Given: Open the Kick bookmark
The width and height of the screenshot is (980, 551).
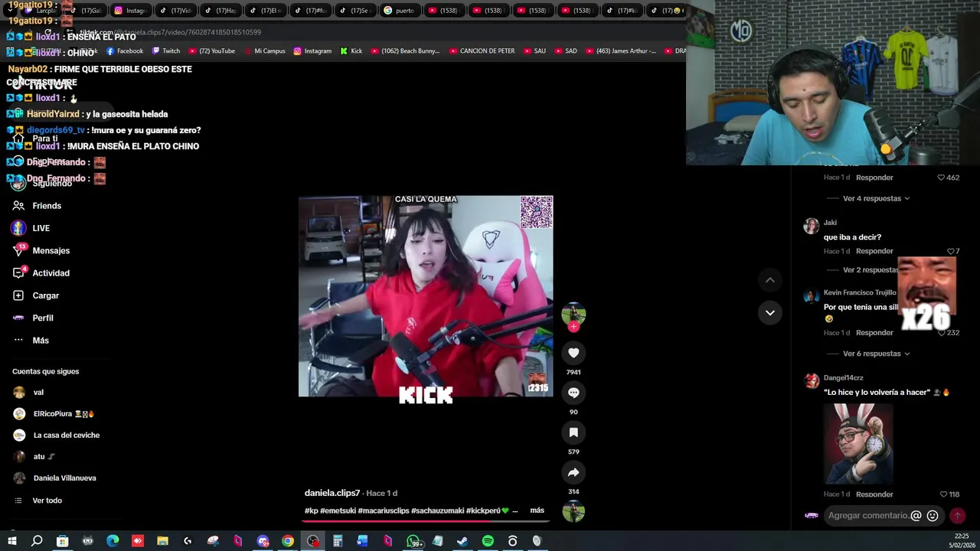Looking at the screenshot, I should 351,51.
